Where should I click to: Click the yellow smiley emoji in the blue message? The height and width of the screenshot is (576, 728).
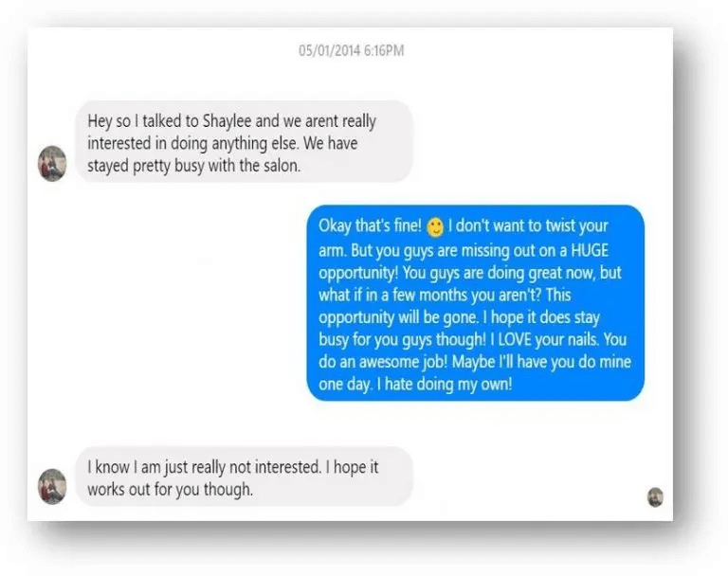pyautogui.click(x=435, y=227)
